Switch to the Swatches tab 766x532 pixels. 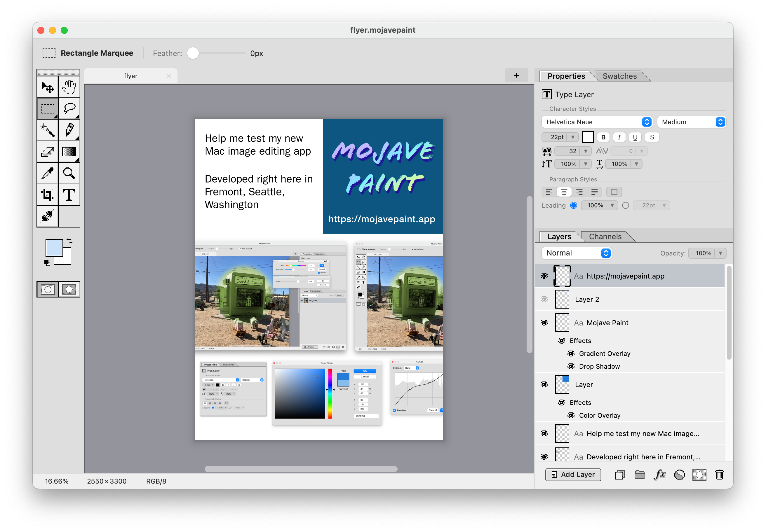[619, 76]
